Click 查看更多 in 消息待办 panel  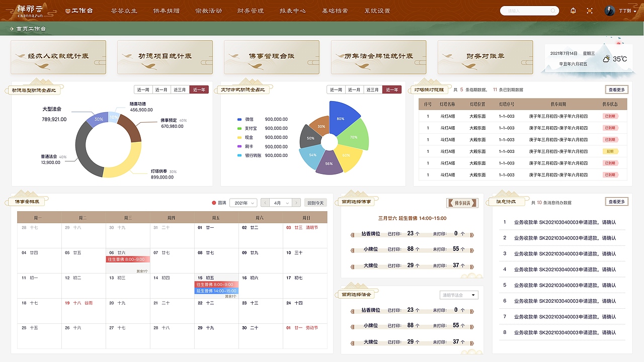(x=616, y=202)
